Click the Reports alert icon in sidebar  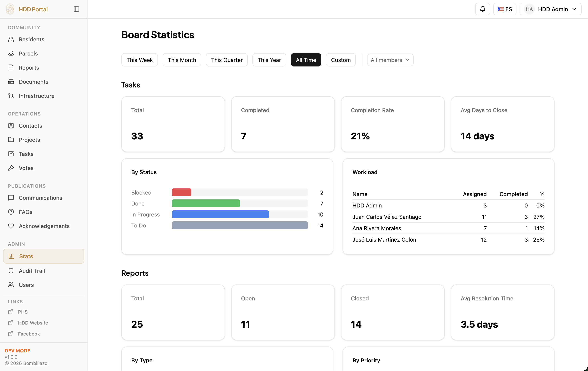[11, 68]
